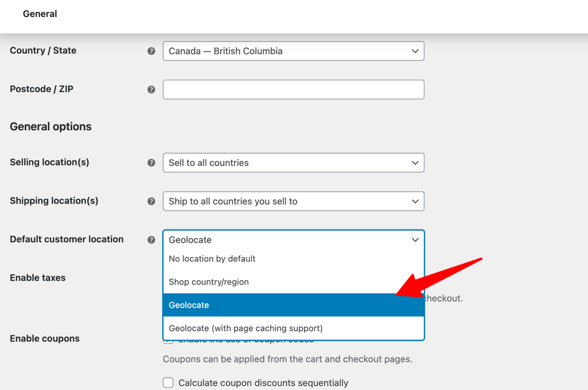Click the "Sell to all countries" value
Viewport: 588px width, 390px height.
[209, 162]
